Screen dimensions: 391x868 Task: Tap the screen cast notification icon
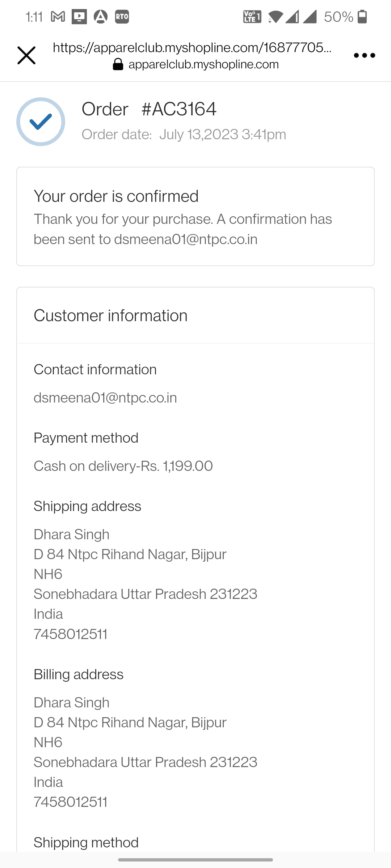[x=79, y=17]
